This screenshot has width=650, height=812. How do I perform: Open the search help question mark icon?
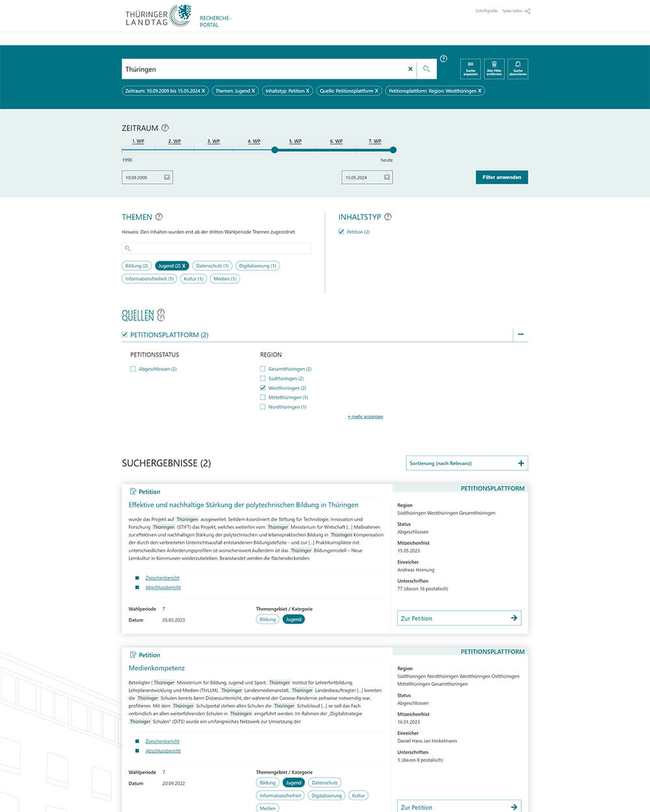click(443, 58)
